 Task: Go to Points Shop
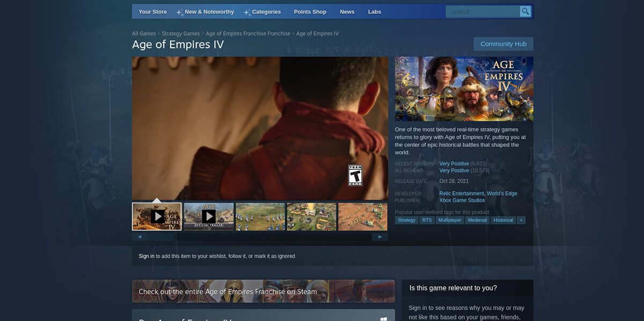click(310, 12)
